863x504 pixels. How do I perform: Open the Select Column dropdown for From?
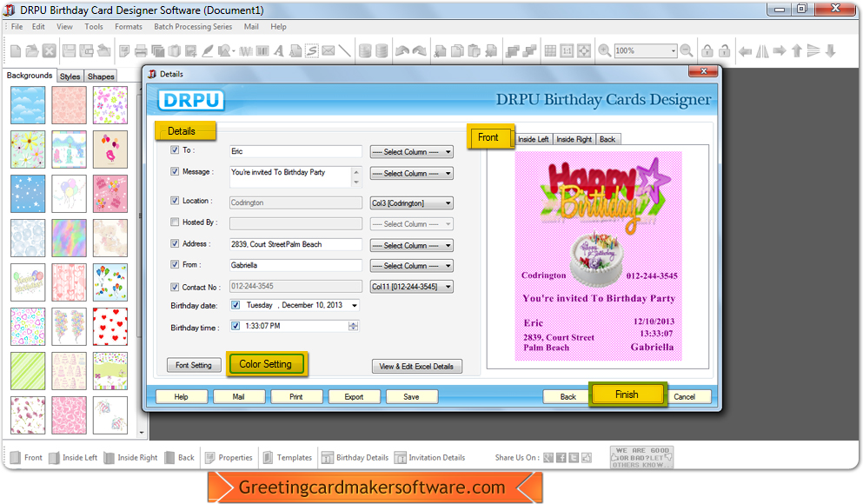[x=412, y=266]
